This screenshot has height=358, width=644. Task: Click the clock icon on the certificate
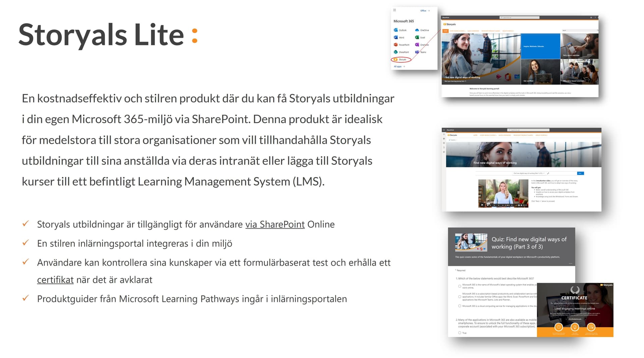(558, 327)
